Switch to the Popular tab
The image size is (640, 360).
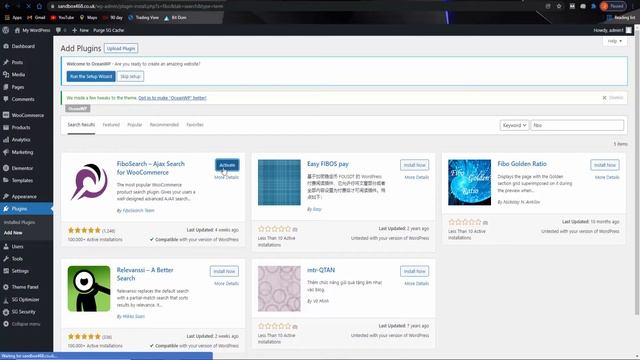(135, 125)
